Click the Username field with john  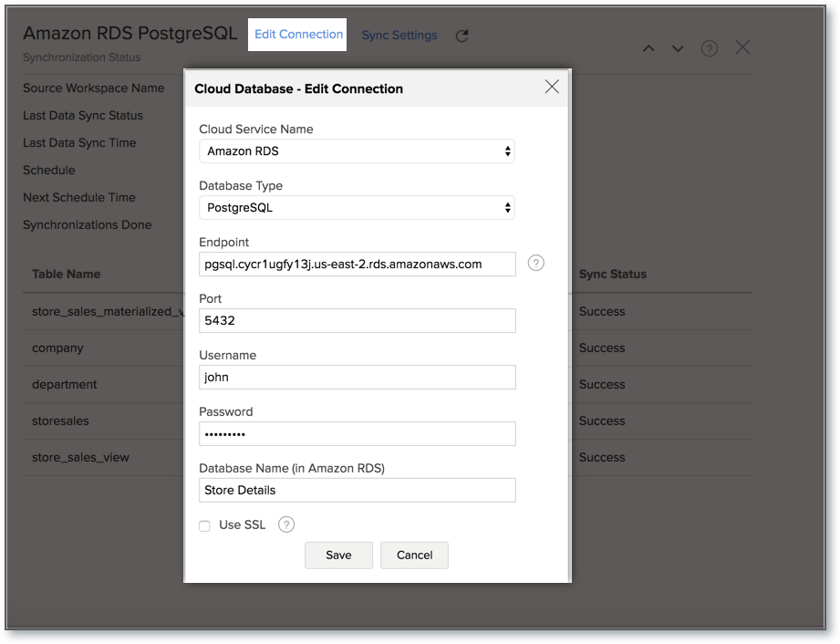[x=358, y=377]
